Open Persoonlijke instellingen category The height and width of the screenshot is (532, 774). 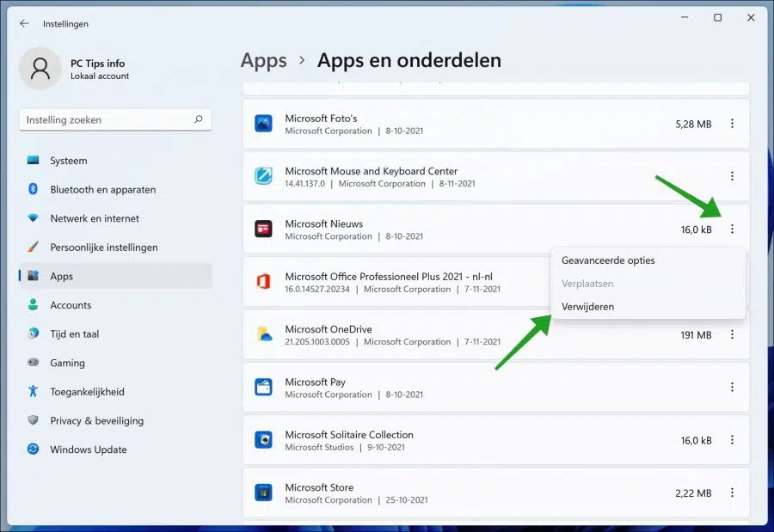(115, 248)
